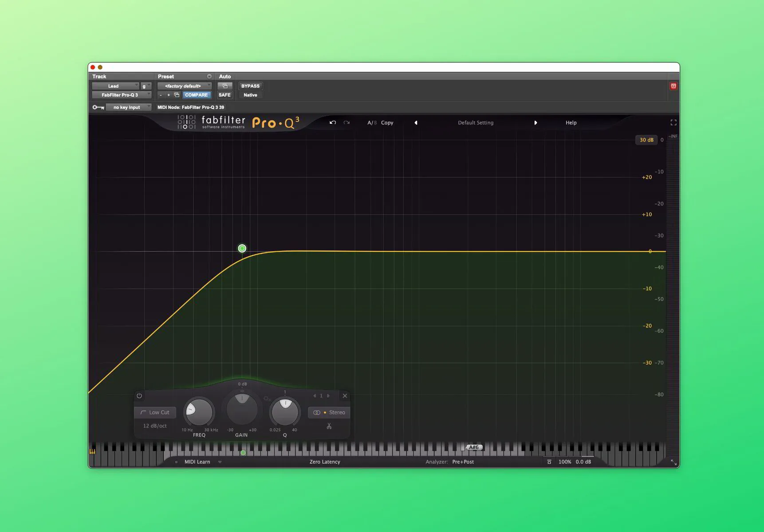
Task: Click the 0 dB value above gain knob
Action: point(242,384)
